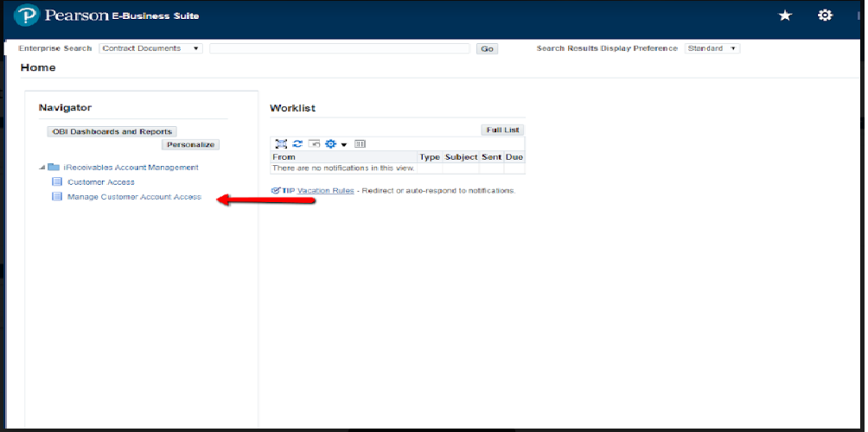The height and width of the screenshot is (432, 868).
Task: Open the dropdown arrow beside Worklist gear
Action: (x=343, y=144)
